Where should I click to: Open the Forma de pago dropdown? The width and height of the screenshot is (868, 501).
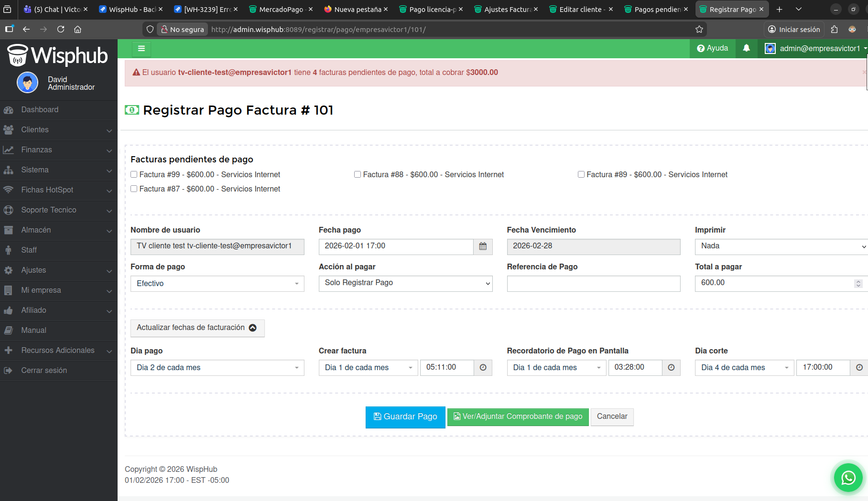[217, 284]
